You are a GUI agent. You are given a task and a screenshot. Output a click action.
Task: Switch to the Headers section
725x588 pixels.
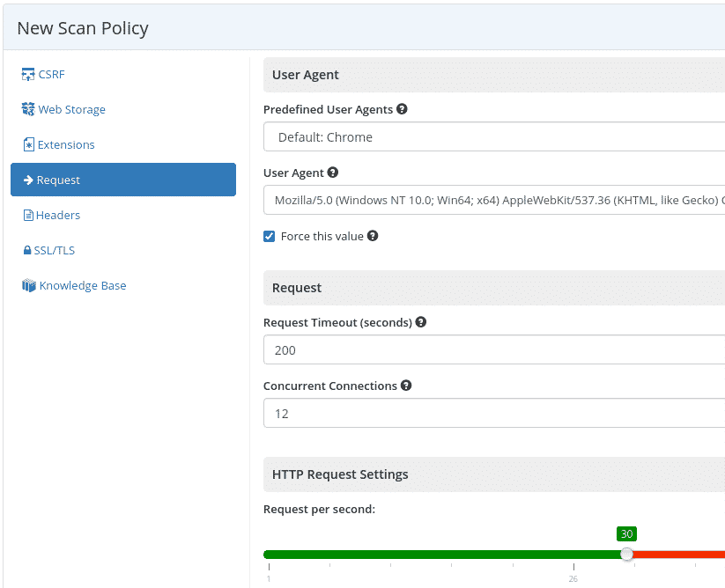[x=59, y=215]
